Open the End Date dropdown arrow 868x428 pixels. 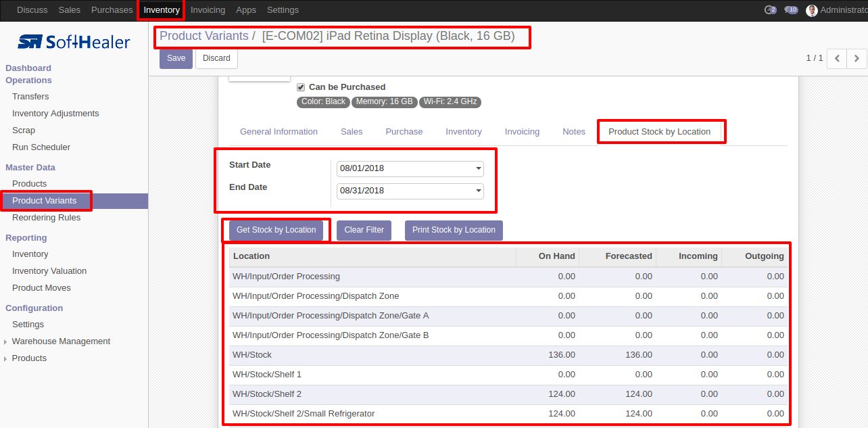coord(479,191)
